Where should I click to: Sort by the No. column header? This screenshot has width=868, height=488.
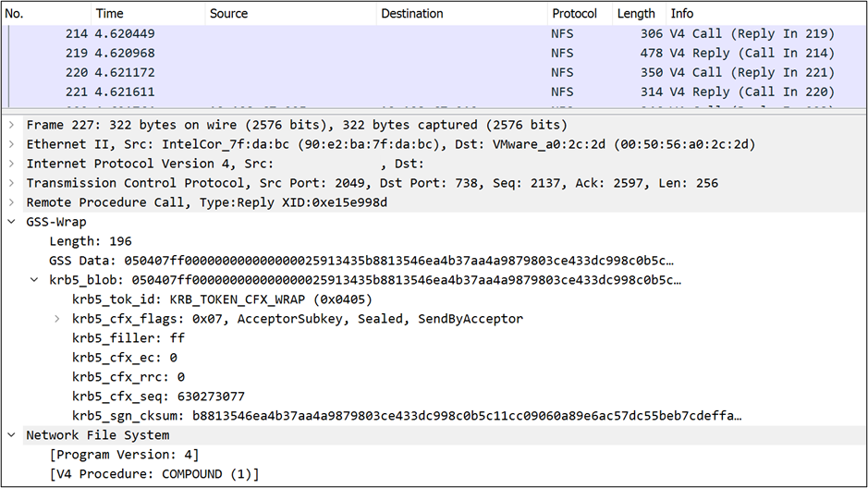coord(46,13)
